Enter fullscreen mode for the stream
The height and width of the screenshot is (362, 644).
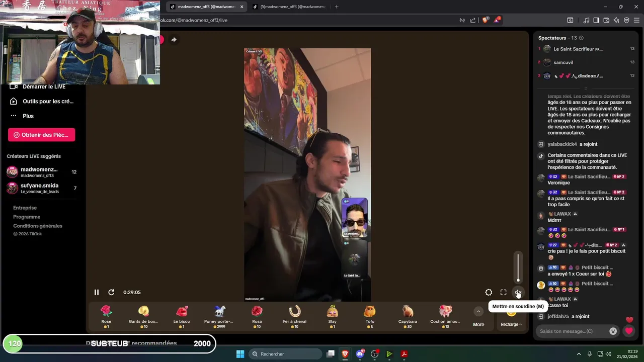(x=503, y=292)
